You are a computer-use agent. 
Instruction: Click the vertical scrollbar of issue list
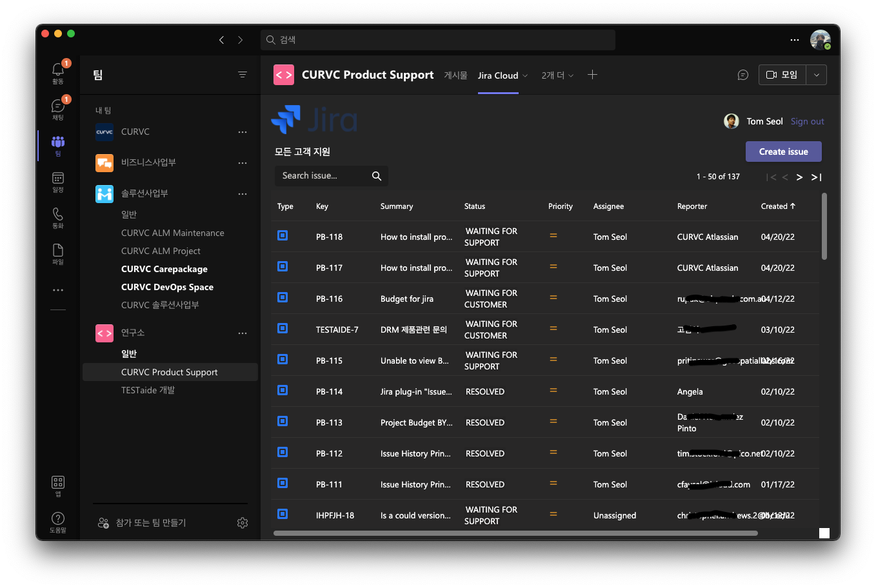coord(824,226)
